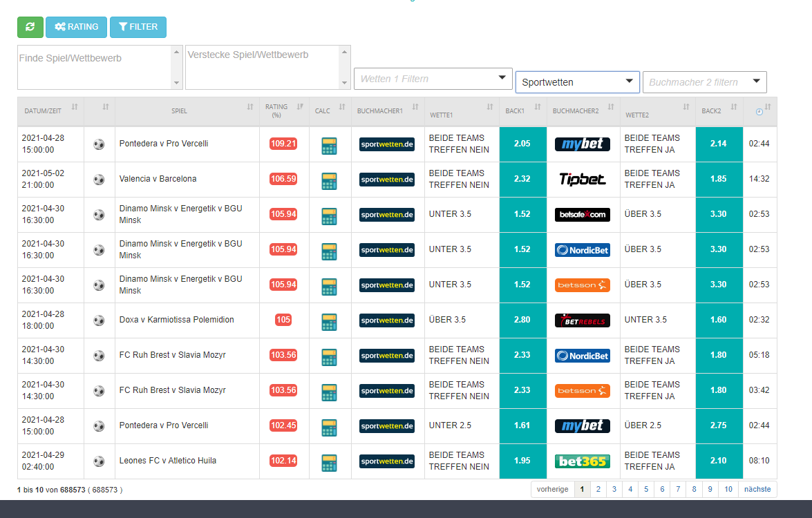Click the 1.85 BACK2 odds cell
Screen dimensions: 812x518
pyautogui.click(x=719, y=179)
